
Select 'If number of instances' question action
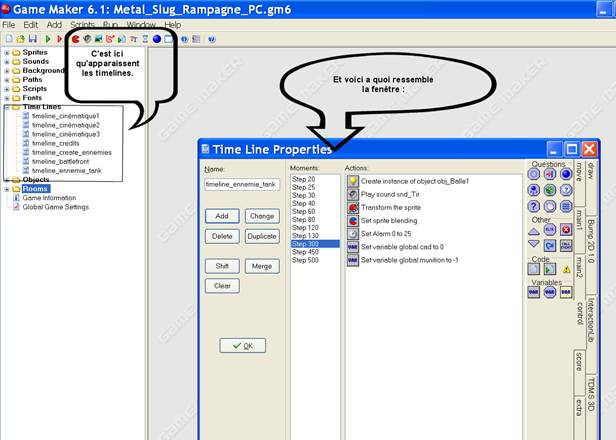coord(534,190)
